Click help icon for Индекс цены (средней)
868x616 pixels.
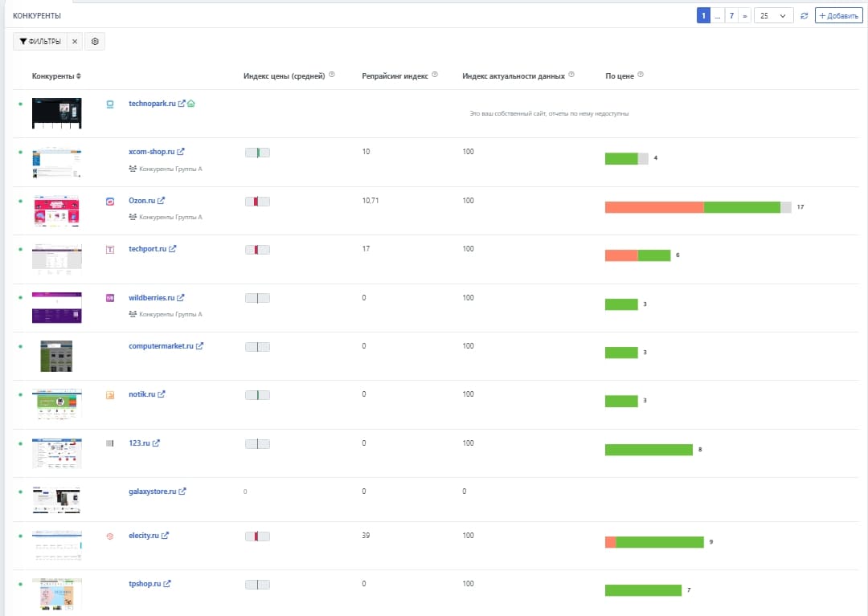tap(331, 75)
